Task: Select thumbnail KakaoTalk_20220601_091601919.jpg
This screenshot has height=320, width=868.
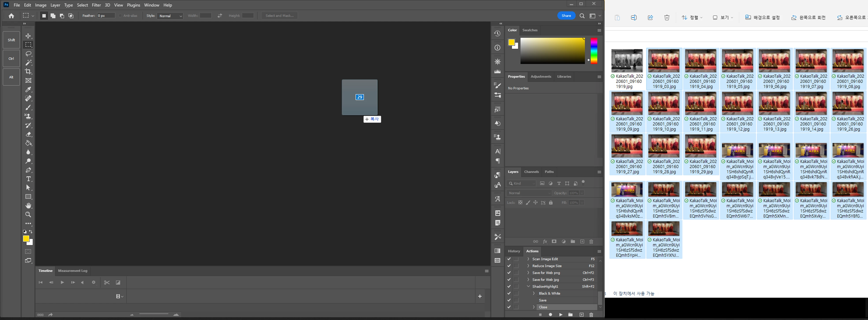Action: tap(627, 61)
